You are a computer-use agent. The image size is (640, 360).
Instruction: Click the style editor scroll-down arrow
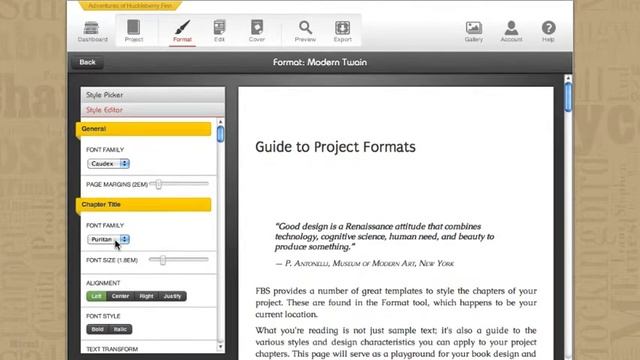[220, 347]
